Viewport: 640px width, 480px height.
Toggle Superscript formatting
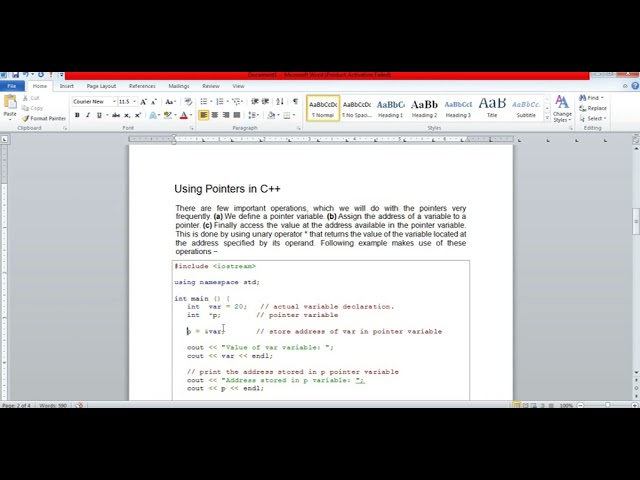tap(138, 116)
